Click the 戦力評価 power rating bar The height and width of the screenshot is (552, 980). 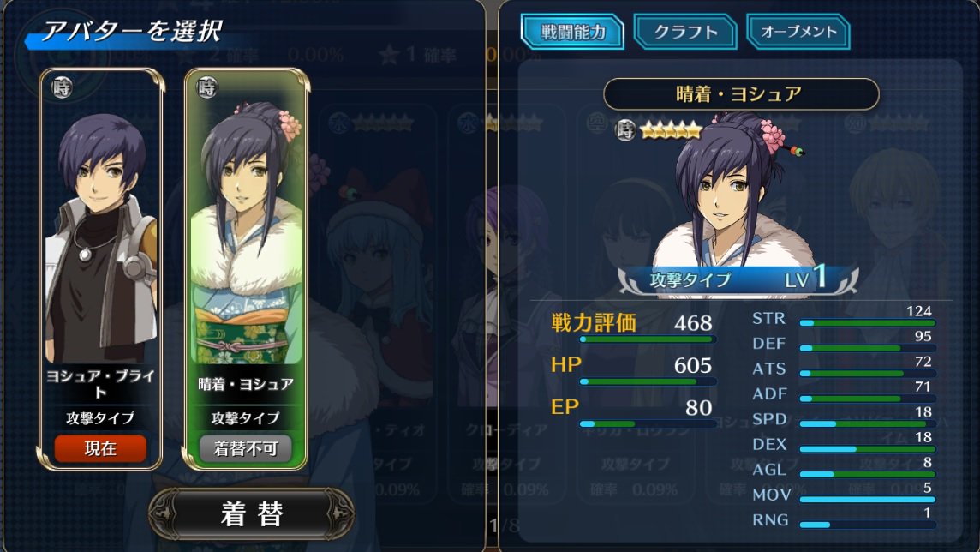point(648,339)
